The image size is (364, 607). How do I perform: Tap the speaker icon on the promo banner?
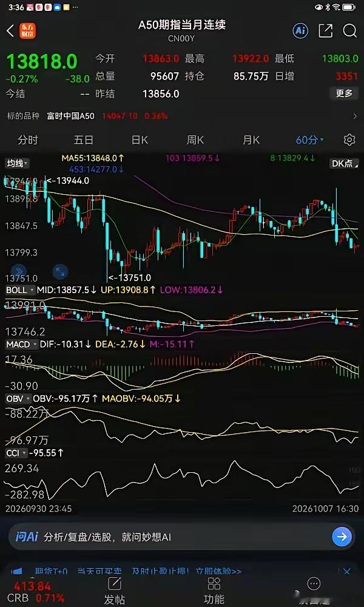click(16, 571)
